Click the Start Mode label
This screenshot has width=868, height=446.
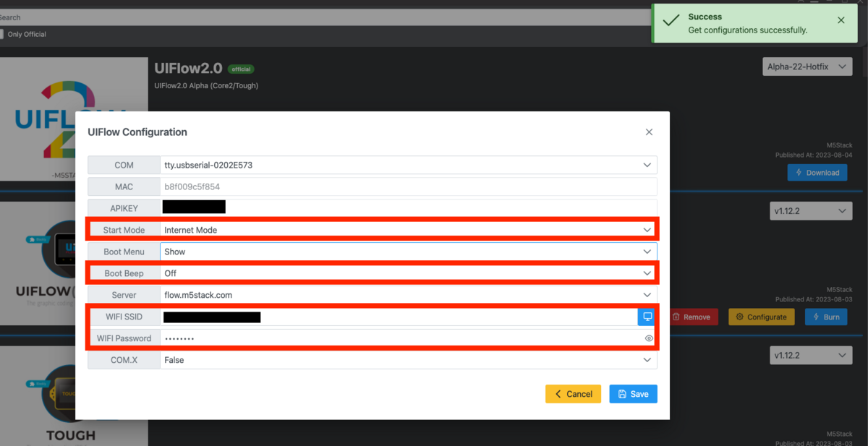[x=124, y=230]
